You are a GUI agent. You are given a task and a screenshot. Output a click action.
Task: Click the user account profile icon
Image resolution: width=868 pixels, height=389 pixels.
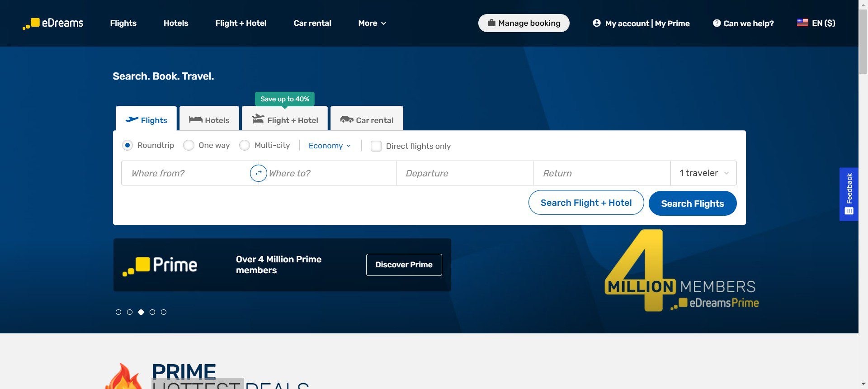point(597,23)
